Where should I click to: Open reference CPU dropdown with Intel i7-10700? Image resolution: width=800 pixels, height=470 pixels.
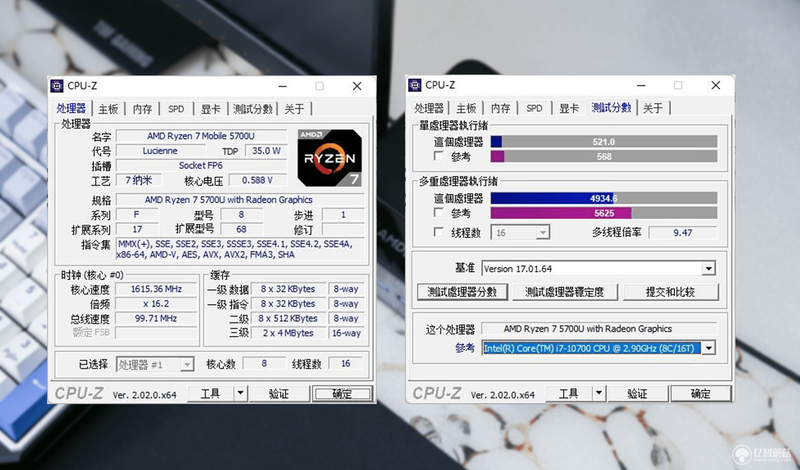598,348
